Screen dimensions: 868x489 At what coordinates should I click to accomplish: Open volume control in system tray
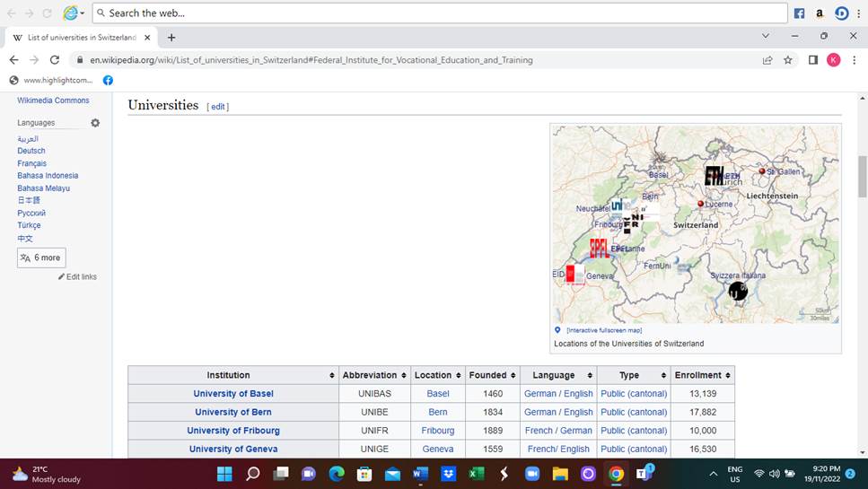coord(775,474)
